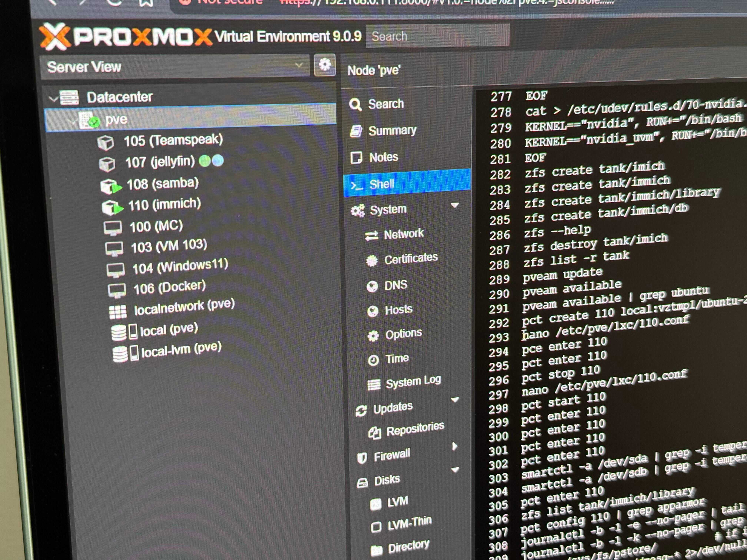The width and height of the screenshot is (747, 560).
Task: Click the Firewall shield icon
Action: [x=362, y=458]
